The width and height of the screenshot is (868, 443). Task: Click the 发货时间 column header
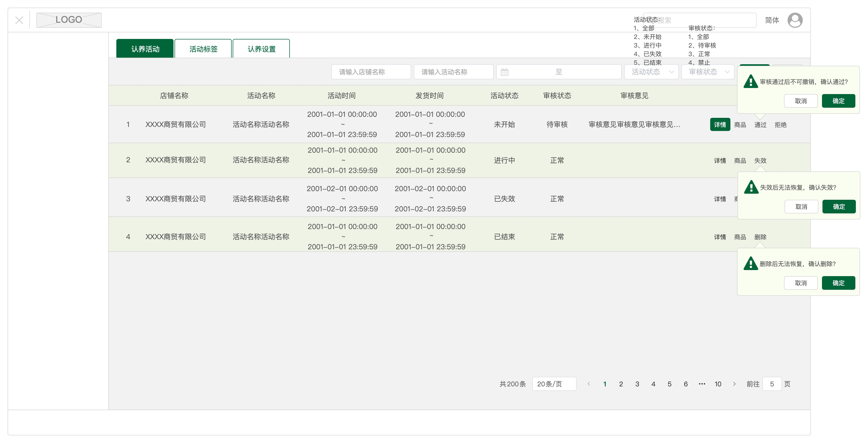(430, 96)
